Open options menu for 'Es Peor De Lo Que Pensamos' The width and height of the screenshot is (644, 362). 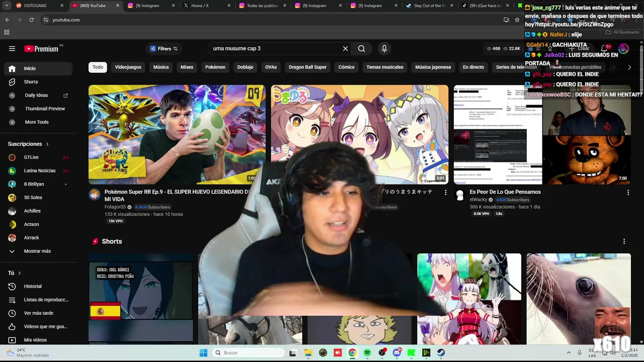click(x=628, y=193)
